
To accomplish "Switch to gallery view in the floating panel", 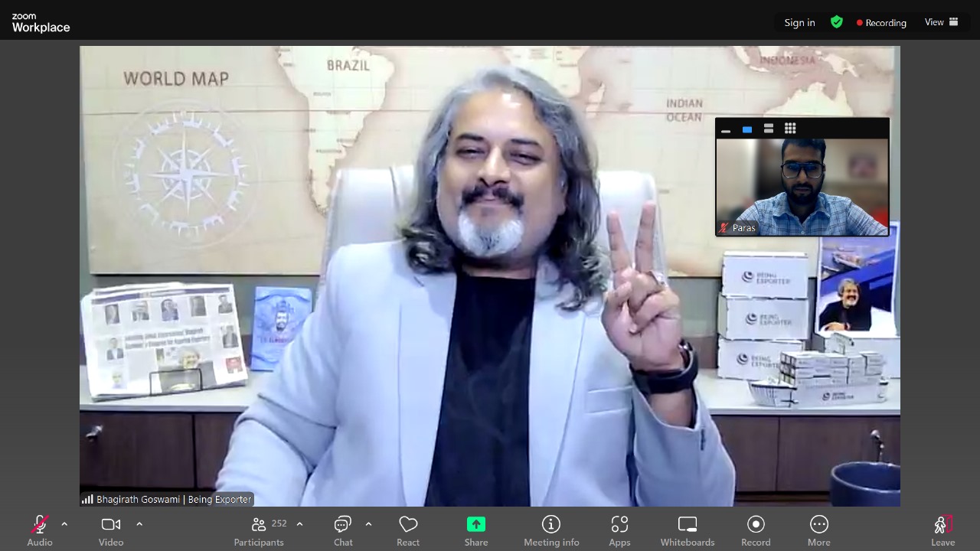I will pos(789,128).
